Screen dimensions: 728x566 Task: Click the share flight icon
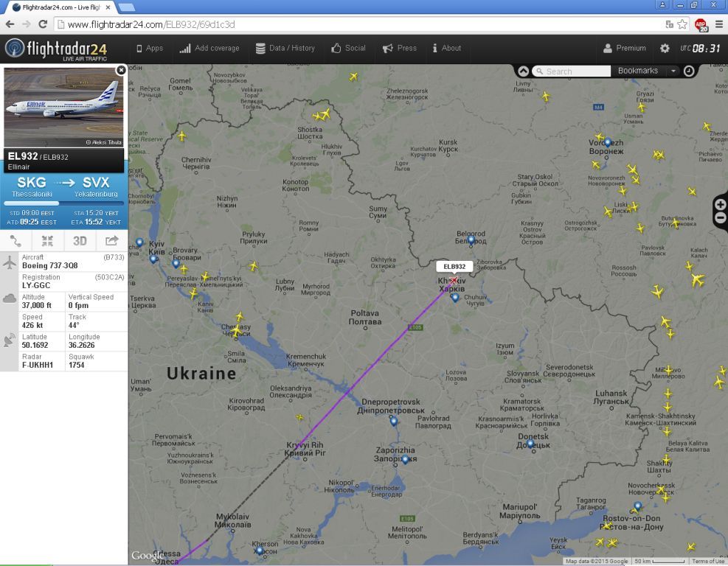point(112,241)
